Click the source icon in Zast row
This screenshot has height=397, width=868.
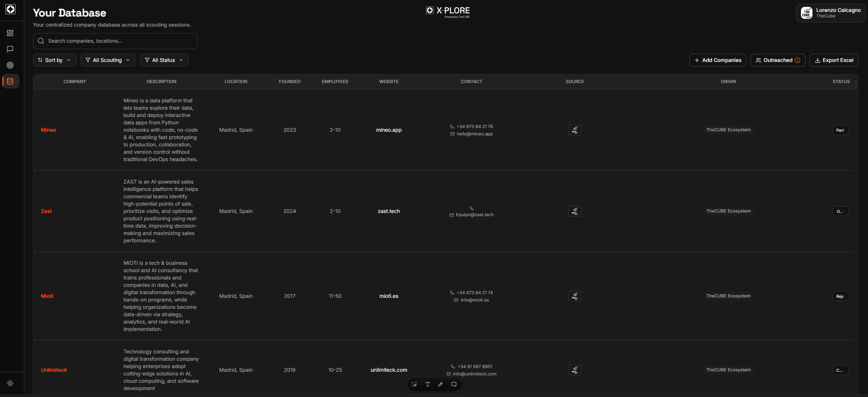tap(575, 211)
